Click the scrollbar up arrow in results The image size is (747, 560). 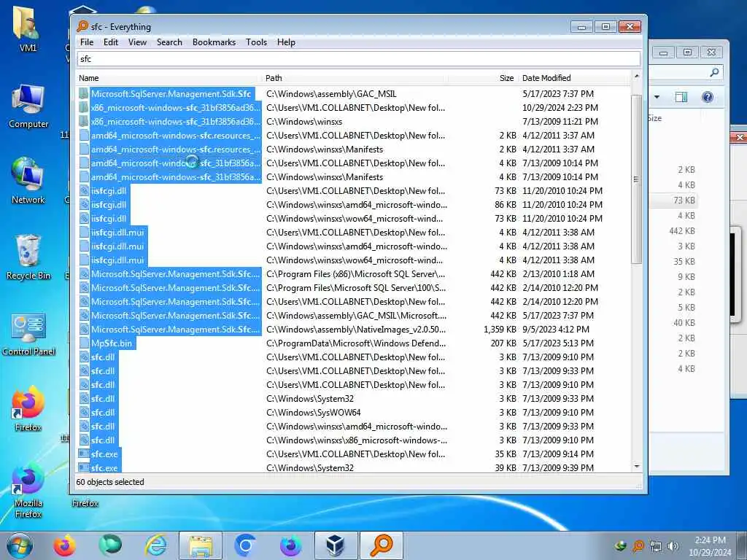(x=636, y=76)
